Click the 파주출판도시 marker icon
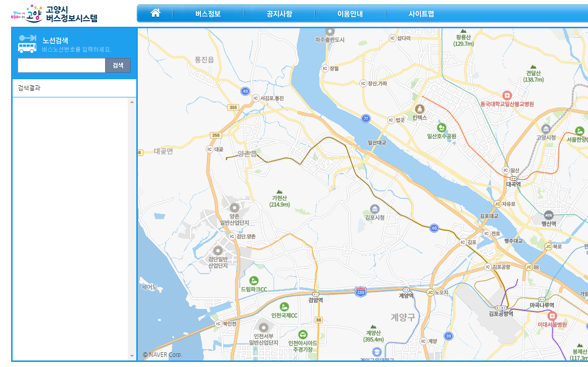The image size is (588, 367). (x=330, y=31)
